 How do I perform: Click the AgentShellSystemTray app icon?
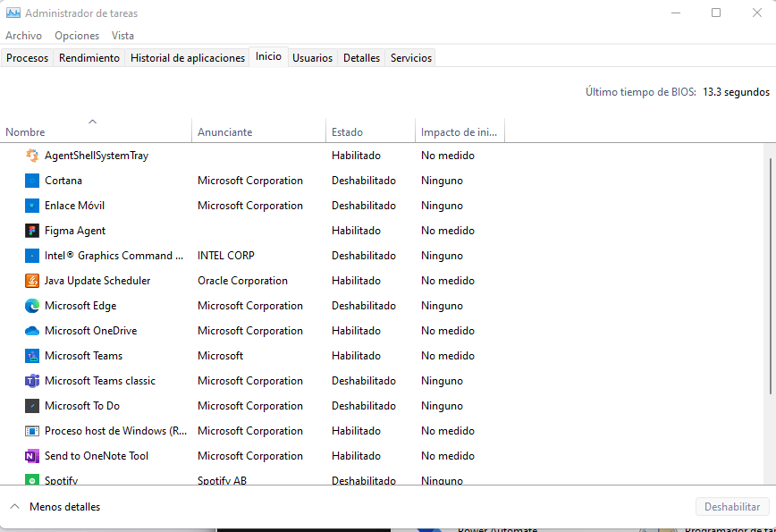(32, 156)
